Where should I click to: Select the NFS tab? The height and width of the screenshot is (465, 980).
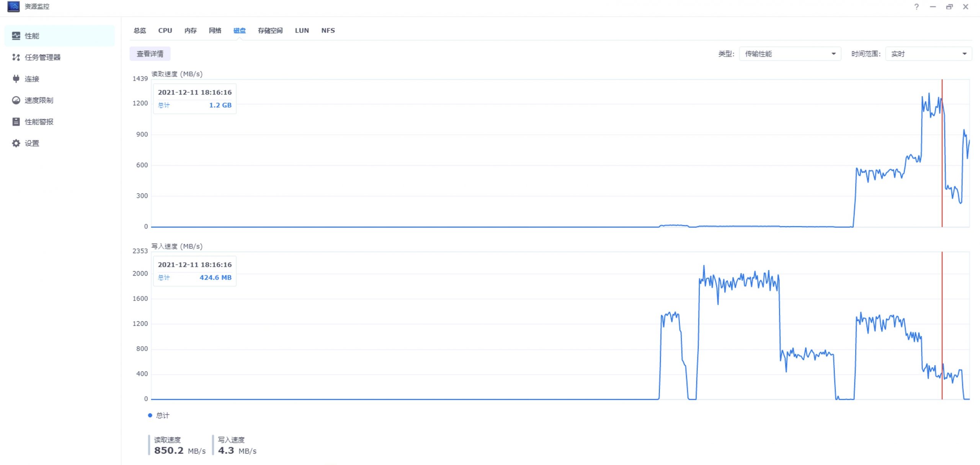pyautogui.click(x=328, y=31)
